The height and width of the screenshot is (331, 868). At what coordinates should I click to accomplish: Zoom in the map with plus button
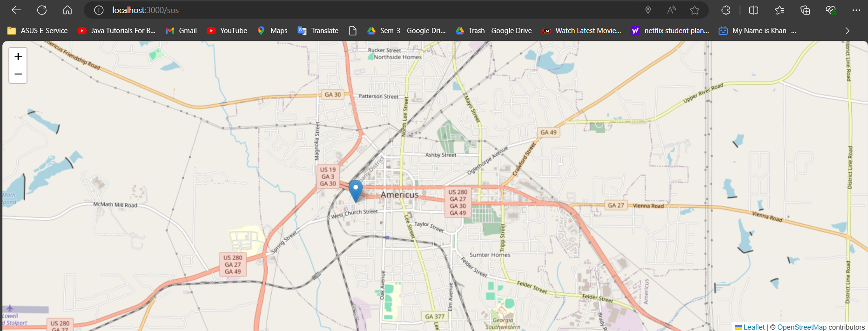[x=18, y=57]
